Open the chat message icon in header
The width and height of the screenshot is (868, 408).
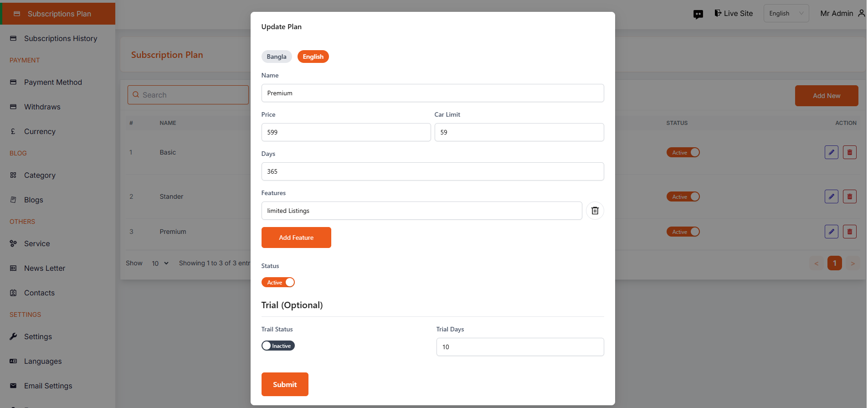coord(698,14)
